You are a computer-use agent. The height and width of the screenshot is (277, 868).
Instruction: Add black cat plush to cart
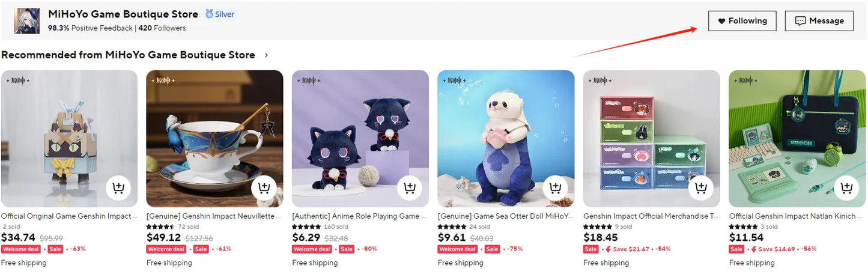410,188
